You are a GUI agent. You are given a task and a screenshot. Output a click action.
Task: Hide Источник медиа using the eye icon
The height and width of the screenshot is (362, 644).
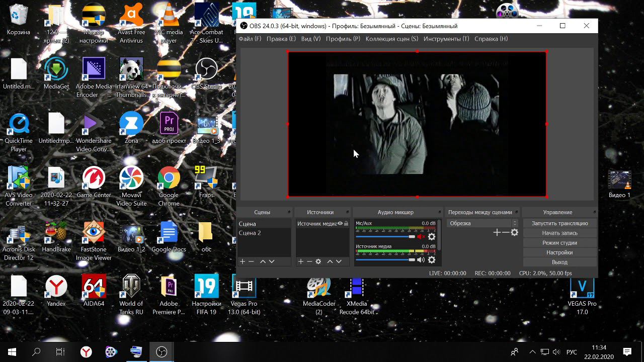(340, 224)
